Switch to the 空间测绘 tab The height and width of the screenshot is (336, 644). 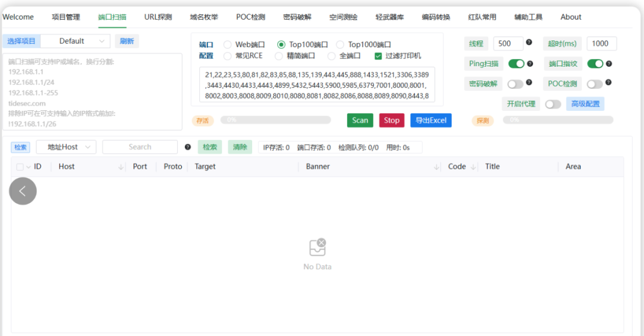[x=343, y=17]
